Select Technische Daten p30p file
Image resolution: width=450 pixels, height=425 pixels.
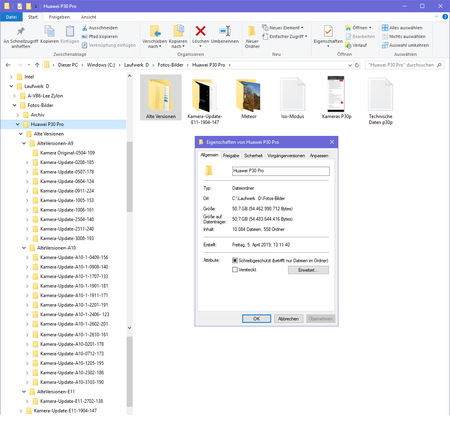(x=380, y=101)
